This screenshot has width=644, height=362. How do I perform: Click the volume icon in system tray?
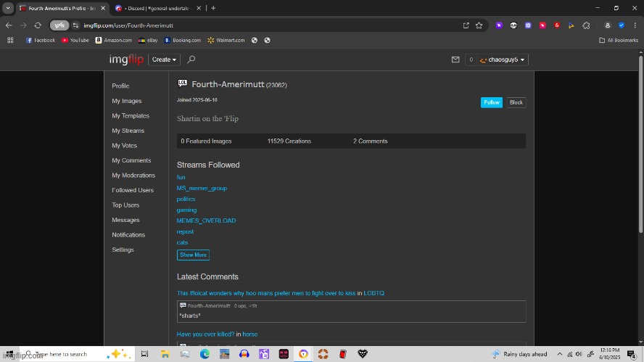(x=579, y=354)
